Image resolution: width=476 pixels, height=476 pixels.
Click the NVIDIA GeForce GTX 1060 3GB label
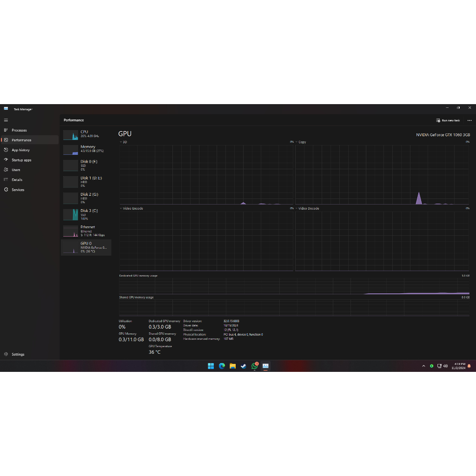coord(443,135)
